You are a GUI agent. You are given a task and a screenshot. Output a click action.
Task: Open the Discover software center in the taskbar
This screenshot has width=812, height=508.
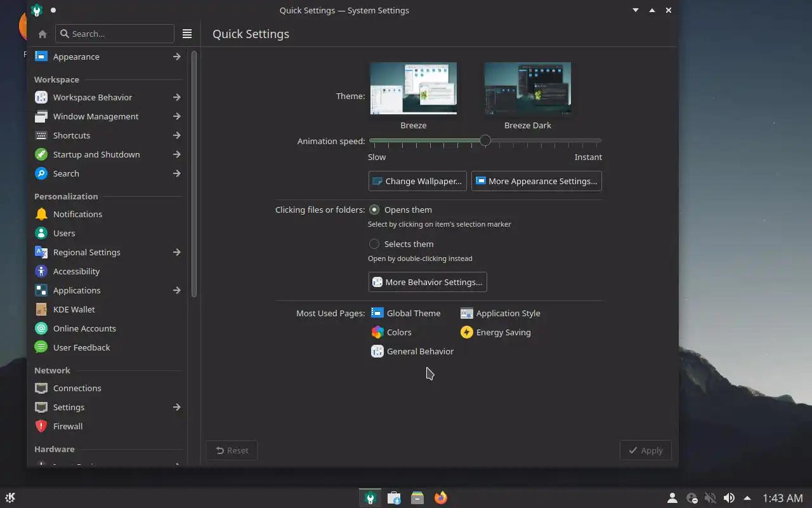pos(394,498)
